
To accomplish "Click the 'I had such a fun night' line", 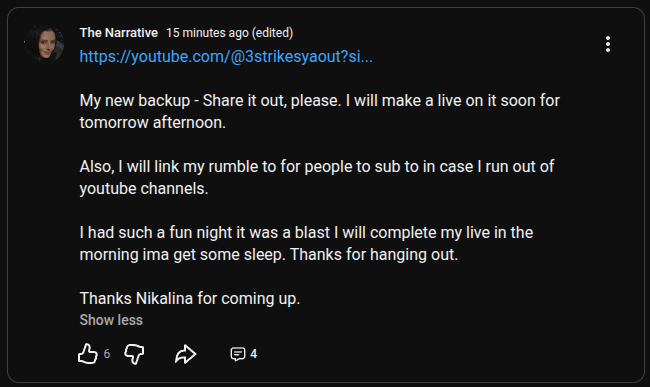I will coord(306,232).
